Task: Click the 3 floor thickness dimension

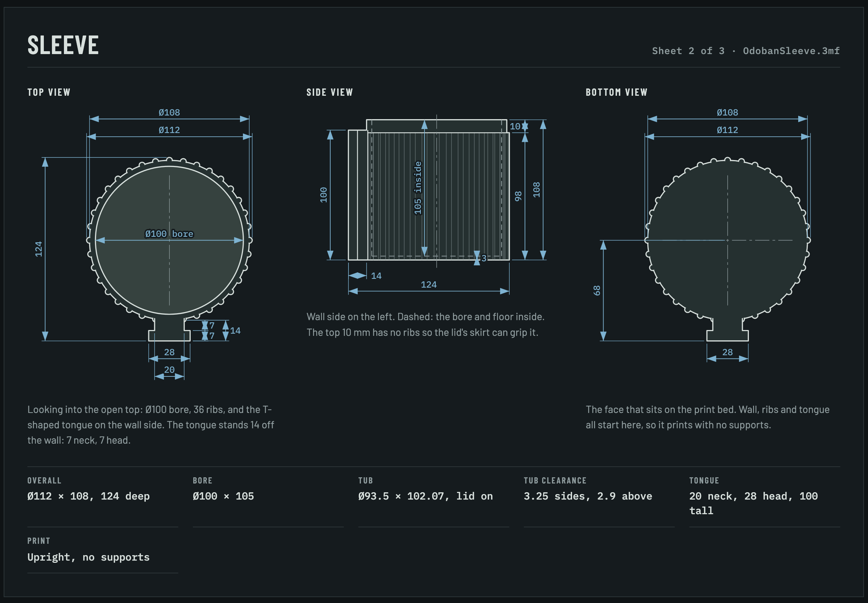Action: pos(483,258)
